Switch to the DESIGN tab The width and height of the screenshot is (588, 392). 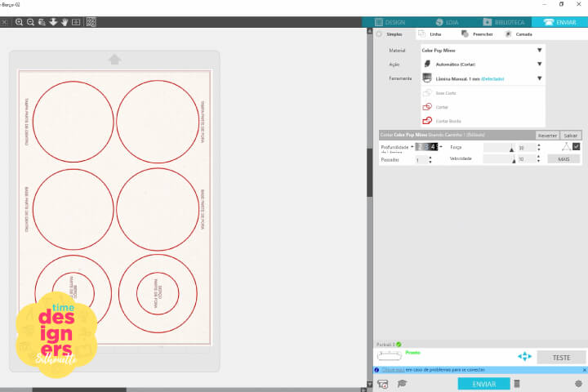[390, 22]
